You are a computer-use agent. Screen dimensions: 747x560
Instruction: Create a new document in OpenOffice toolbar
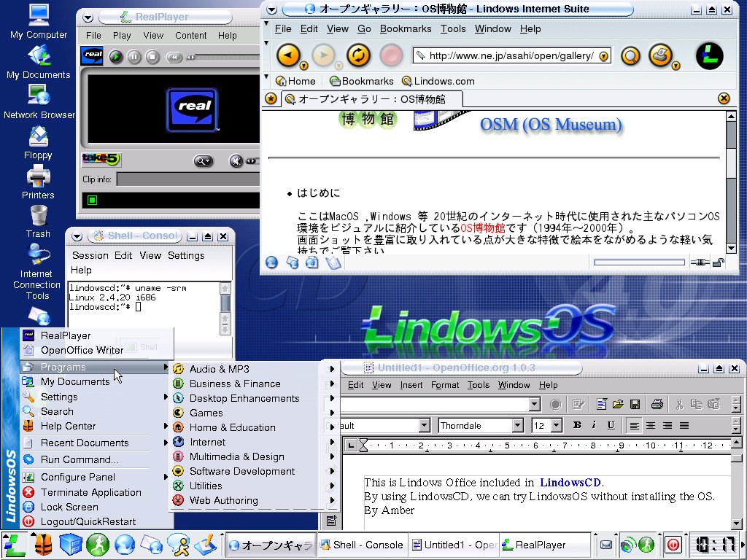tap(601, 404)
